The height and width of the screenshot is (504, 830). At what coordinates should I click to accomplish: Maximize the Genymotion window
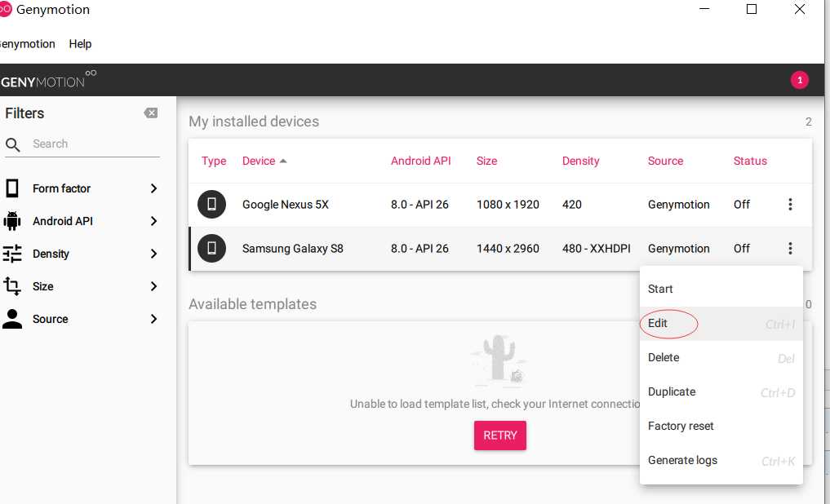[x=751, y=9]
